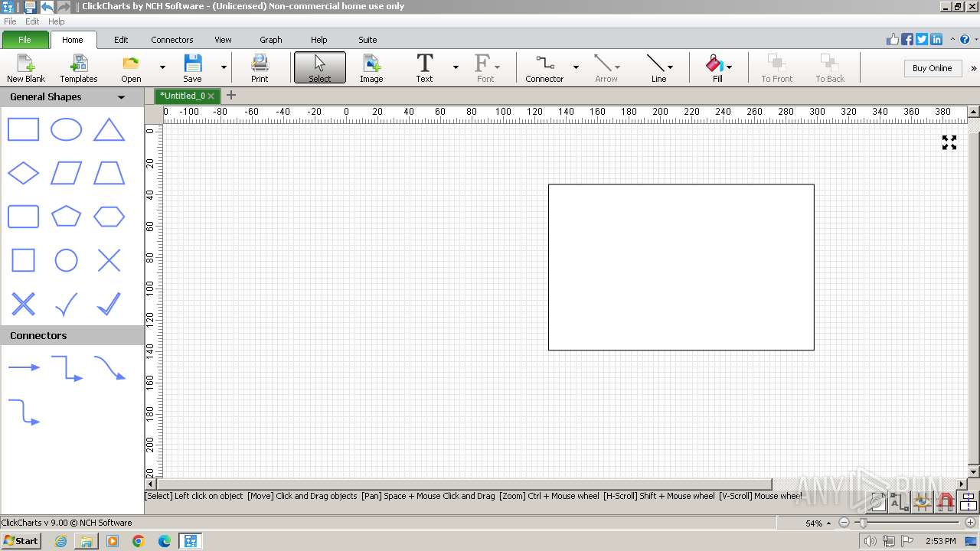
Task: Pick the rectangle shape
Action: (23, 129)
